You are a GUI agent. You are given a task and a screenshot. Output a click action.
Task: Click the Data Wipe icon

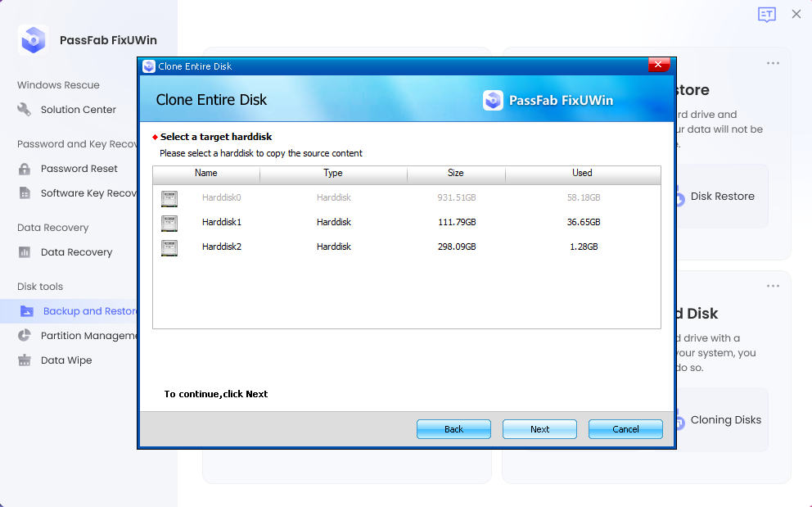point(25,360)
